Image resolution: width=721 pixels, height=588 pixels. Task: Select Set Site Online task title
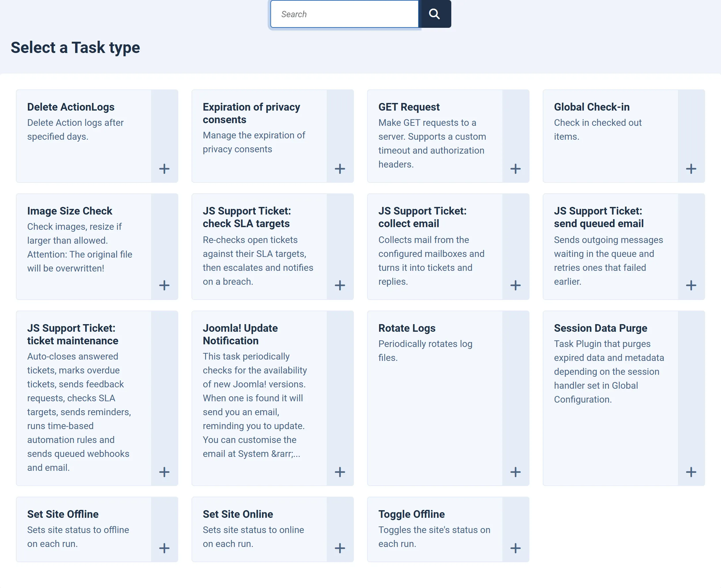point(238,514)
